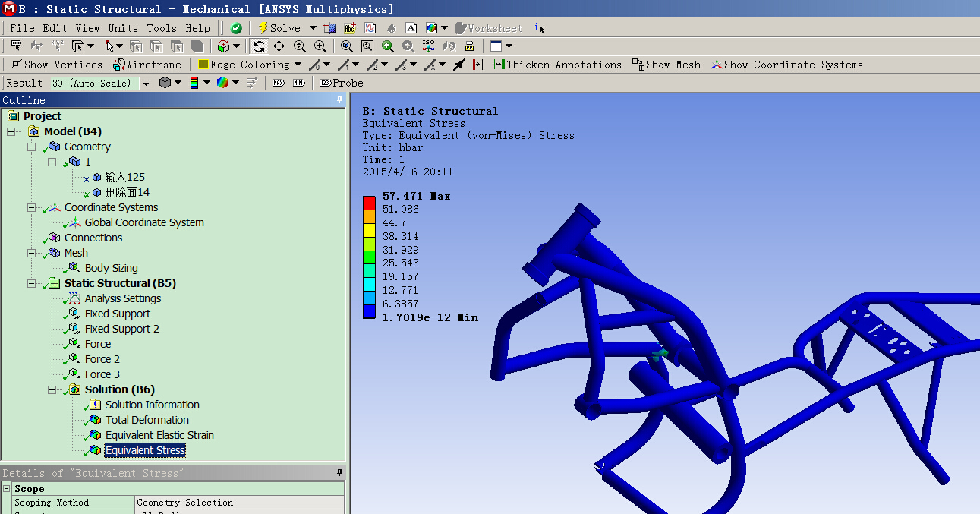Click the MAX annotation icon
Screen dimensions: 980x514
coord(279,83)
